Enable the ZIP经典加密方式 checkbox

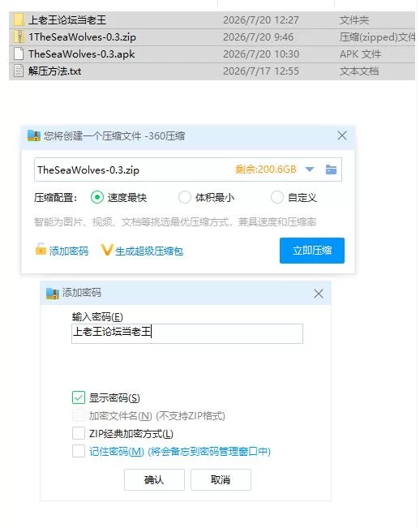click(x=79, y=433)
